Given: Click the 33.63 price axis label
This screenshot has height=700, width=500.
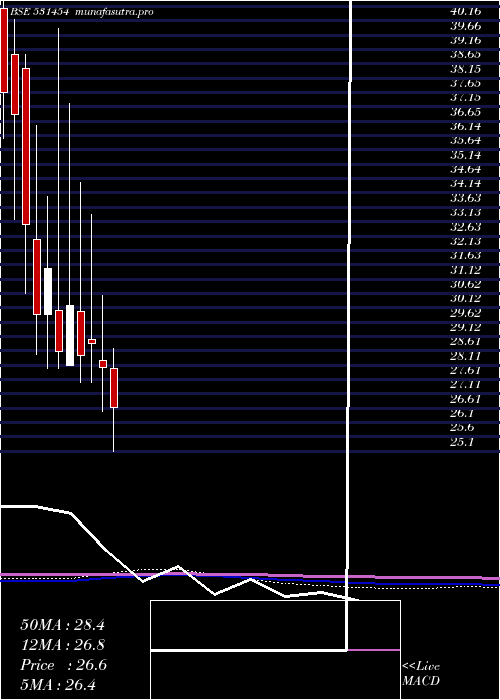Looking at the screenshot, I should (466, 198).
